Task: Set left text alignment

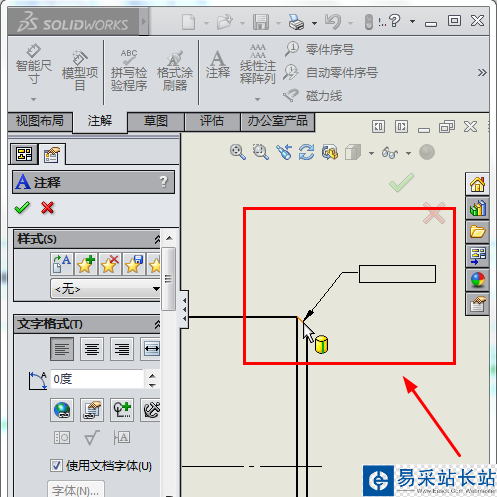Action: [x=62, y=349]
